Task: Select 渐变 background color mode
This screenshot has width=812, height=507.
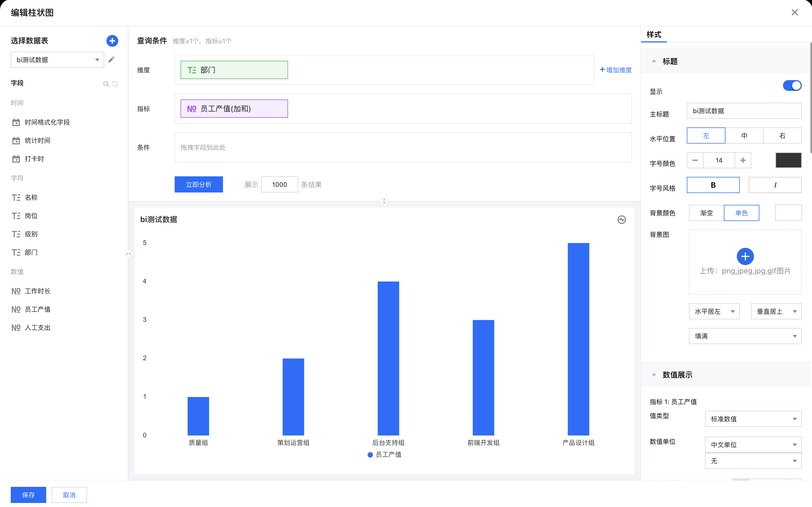Action: click(x=706, y=213)
